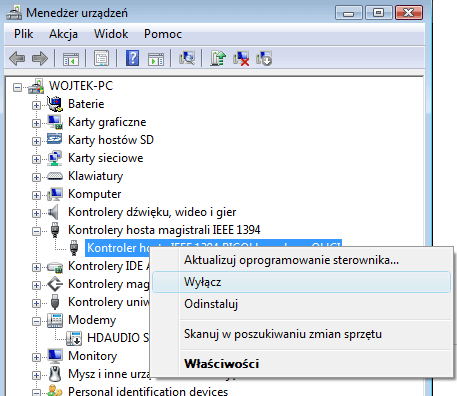Click the mouse icon for Mysz i inne
The height and width of the screenshot is (396, 457).
coord(55,374)
